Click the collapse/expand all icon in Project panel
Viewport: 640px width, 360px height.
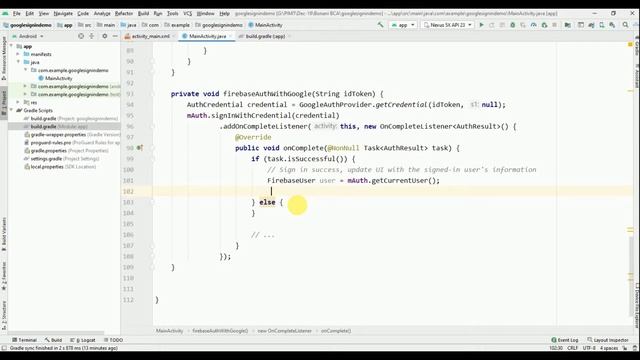click(92, 36)
